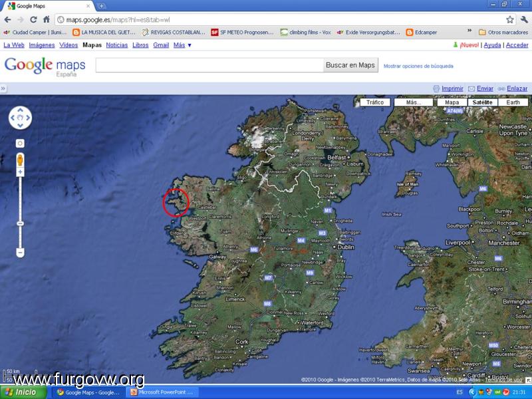The height and width of the screenshot is (399, 532).
Task: Click the Enviar link
Action: click(485, 88)
